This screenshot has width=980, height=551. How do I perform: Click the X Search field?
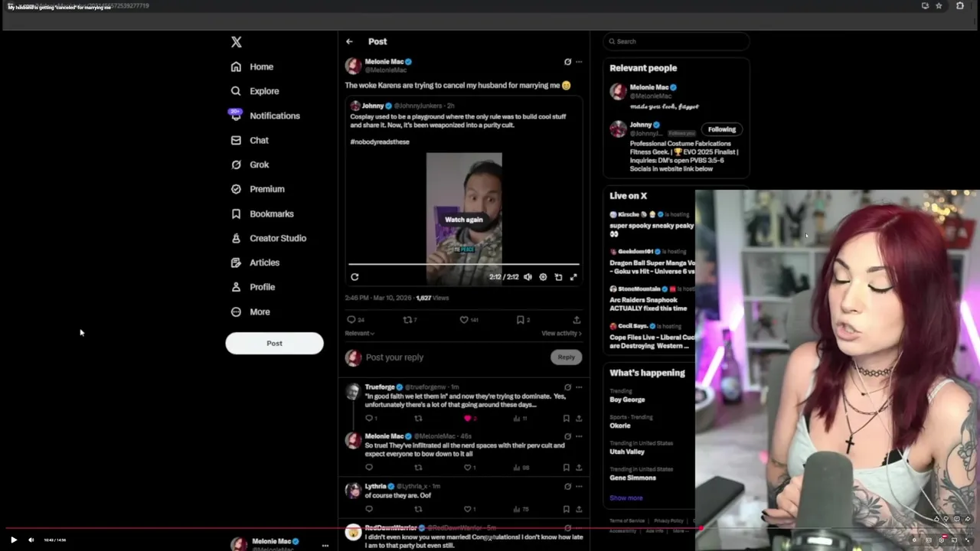(x=676, y=41)
